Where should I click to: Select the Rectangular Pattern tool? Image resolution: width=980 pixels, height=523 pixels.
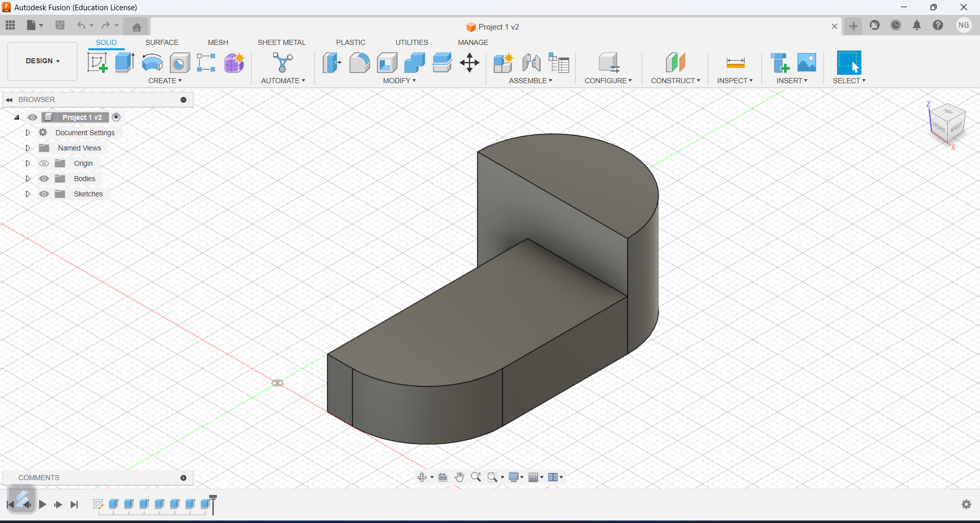click(206, 63)
